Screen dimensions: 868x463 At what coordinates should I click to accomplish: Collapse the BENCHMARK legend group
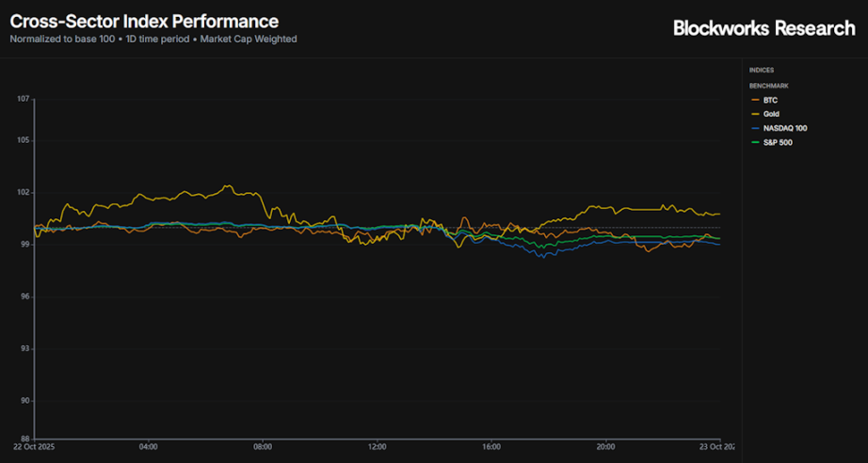tap(768, 86)
